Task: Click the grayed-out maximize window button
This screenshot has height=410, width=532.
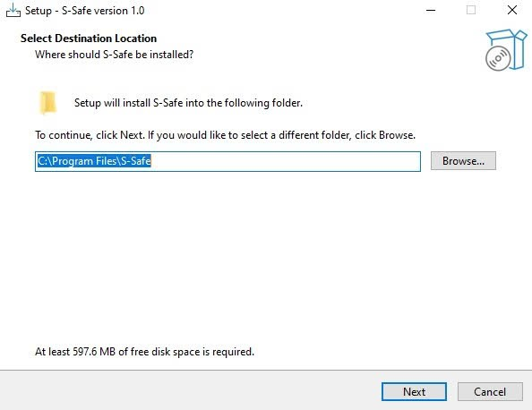Action: (x=470, y=10)
